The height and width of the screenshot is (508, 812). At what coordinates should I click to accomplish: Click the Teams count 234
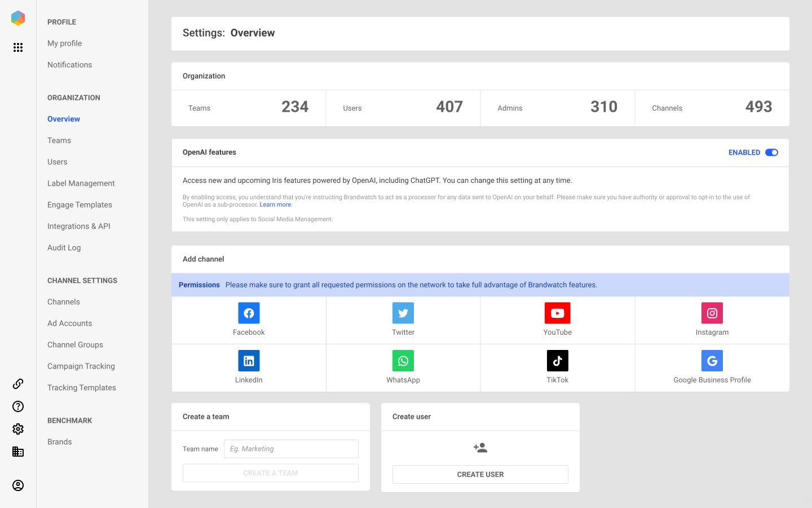tap(295, 107)
